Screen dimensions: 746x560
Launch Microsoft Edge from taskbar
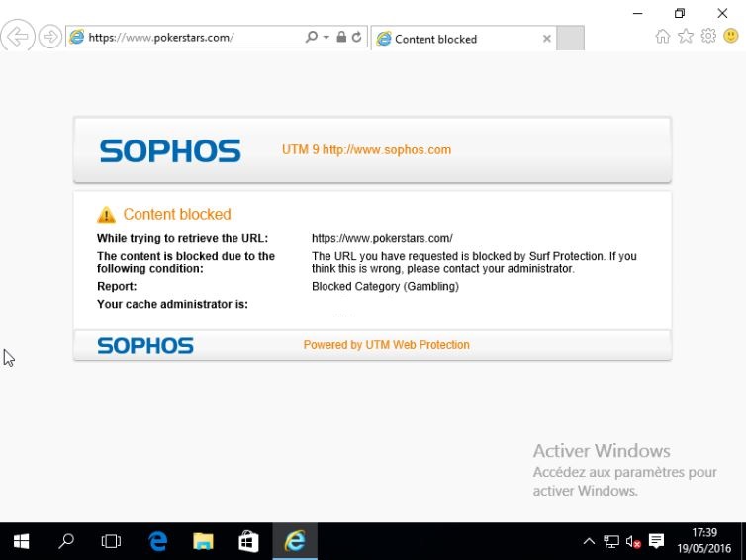point(158,541)
